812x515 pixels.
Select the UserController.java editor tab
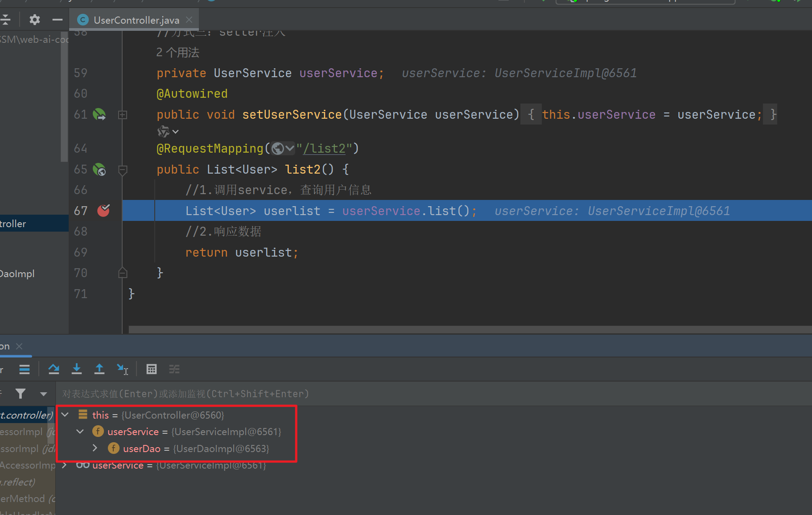(x=136, y=20)
